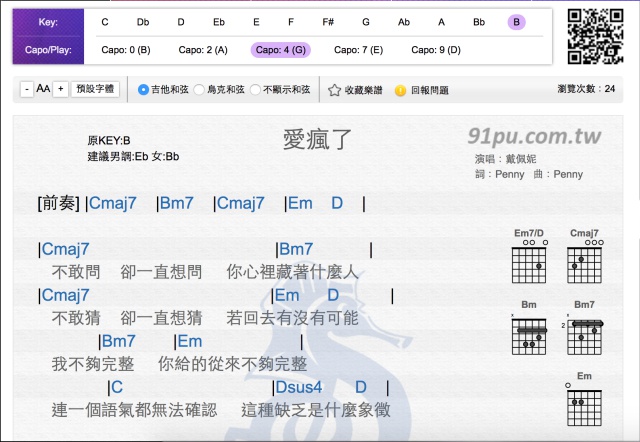Viewport: 640px width, 442px height.
Task: Click lyricist credit 詞：Penny
Action: click(500, 174)
